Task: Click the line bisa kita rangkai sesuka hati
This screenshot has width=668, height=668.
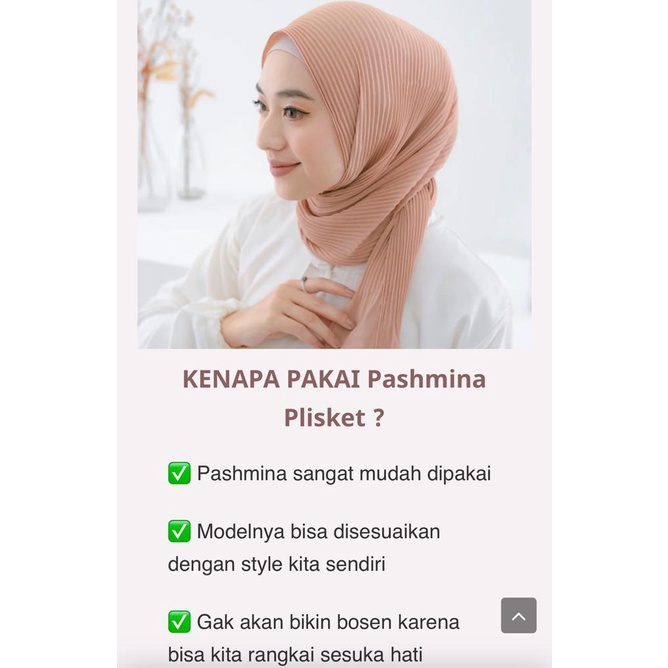Action: [295, 654]
